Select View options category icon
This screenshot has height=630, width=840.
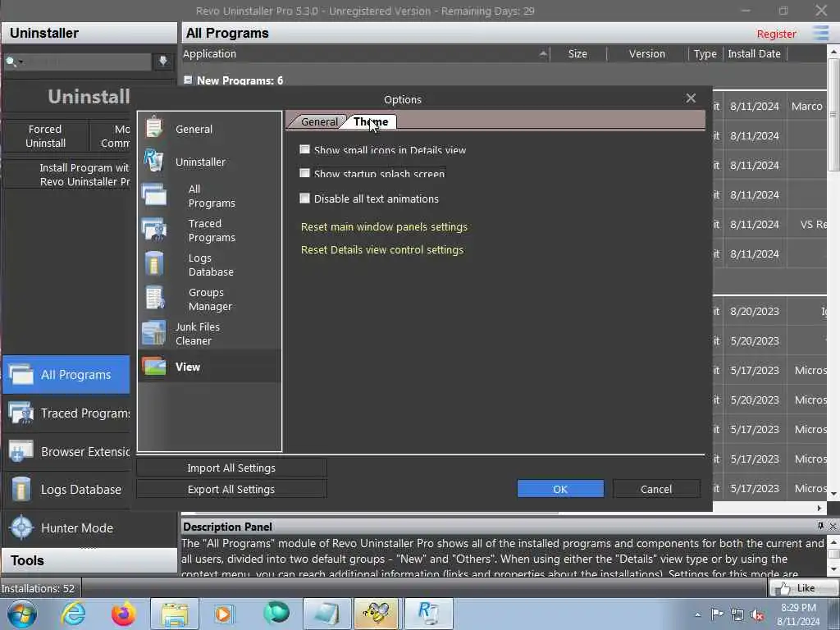pyautogui.click(x=154, y=367)
